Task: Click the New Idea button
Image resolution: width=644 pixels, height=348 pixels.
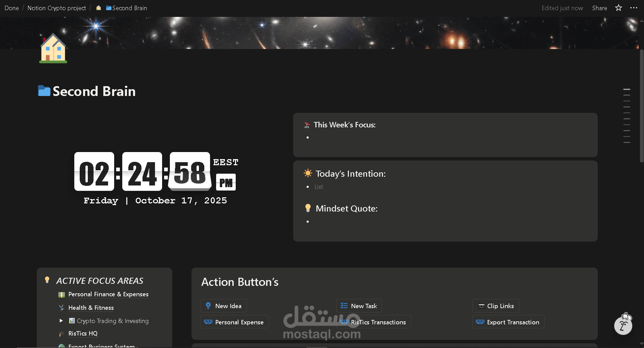Action: (224, 306)
